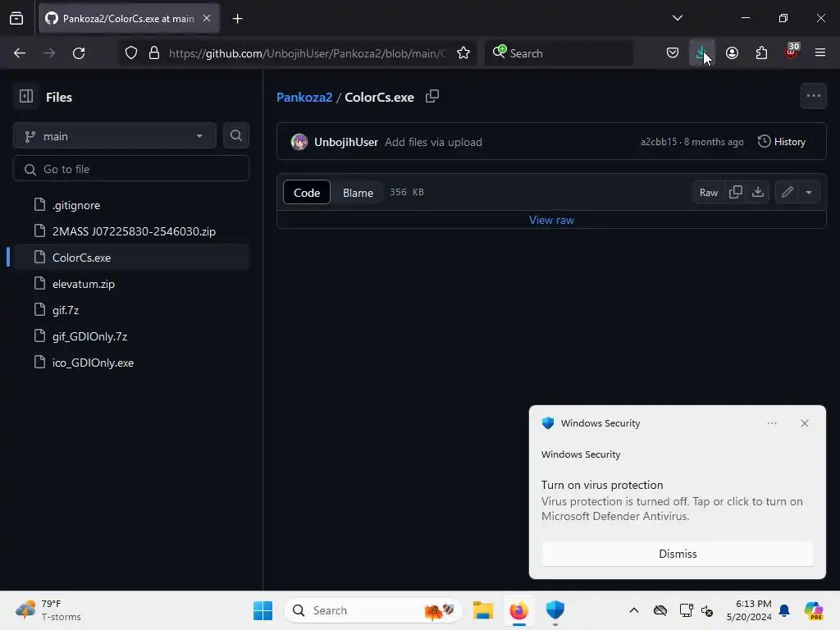The height and width of the screenshot is (630, 840).
Task: Open the Firefox account icon
Action: (732, 53)
